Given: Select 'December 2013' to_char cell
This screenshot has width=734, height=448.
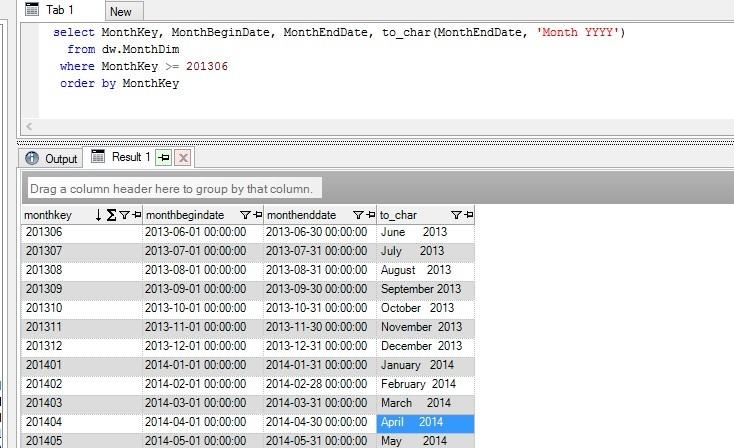Looking at the screenshot, I should [426, 346].
